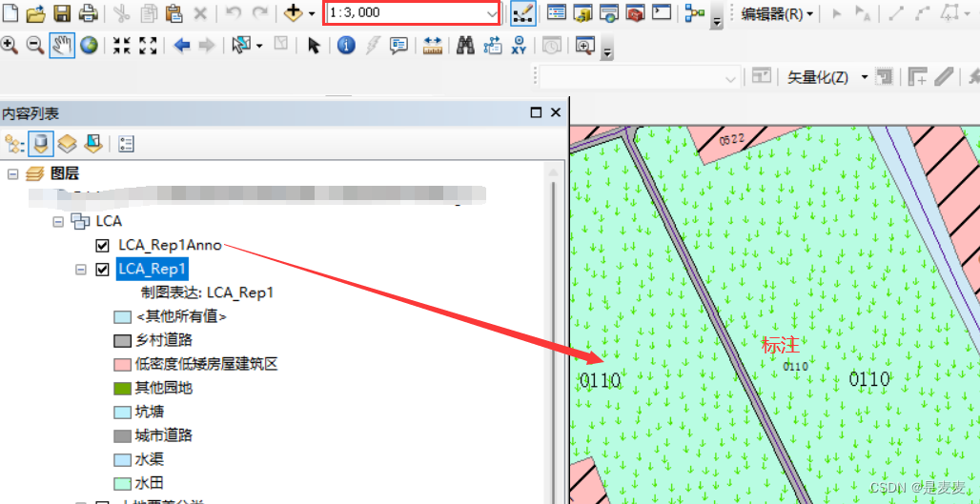The width and height of the screenshot is (980, 504).
Task: Open ModelBuilder window
Action: click(695, 13)
